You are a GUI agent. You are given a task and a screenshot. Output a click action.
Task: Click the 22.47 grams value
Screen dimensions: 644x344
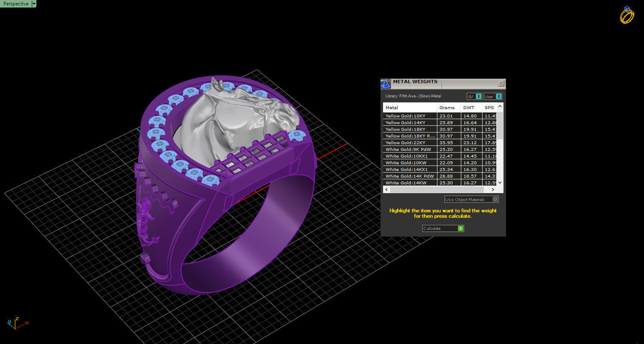[x=446, y=156]
